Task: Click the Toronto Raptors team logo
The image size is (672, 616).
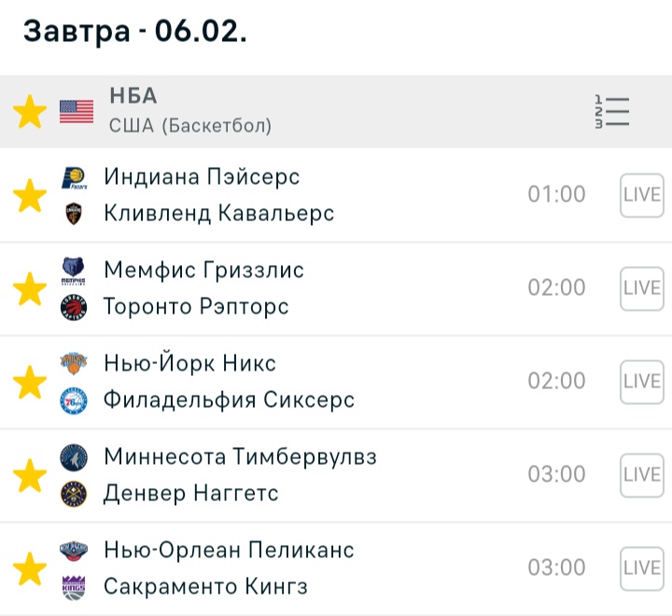Action: pyautogui.click(x=74, y=307)
